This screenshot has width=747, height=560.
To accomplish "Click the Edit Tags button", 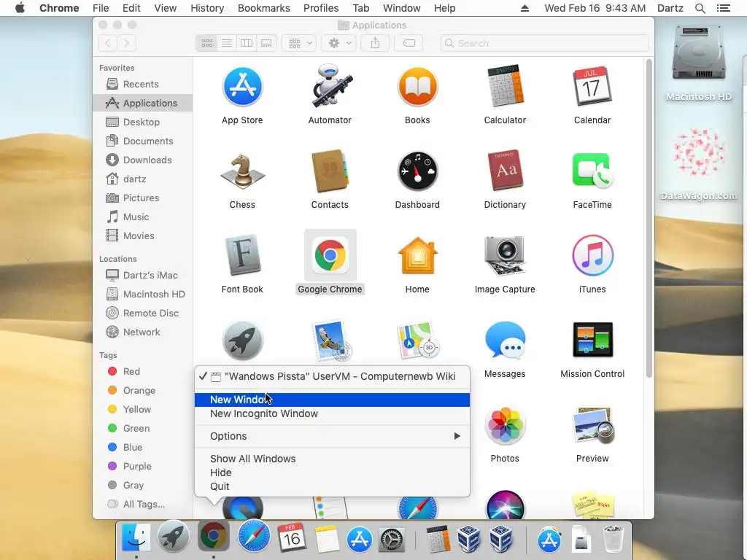I will click(x=409, y=43).
